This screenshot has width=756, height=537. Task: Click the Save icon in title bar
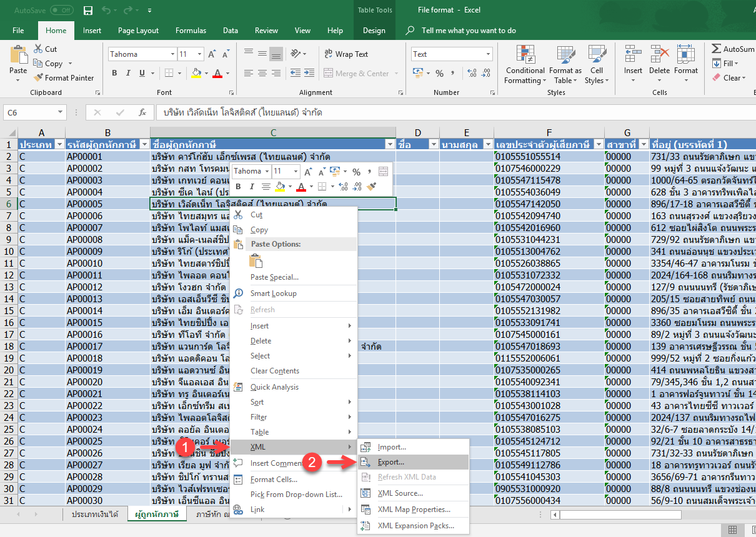pos(88,11)
